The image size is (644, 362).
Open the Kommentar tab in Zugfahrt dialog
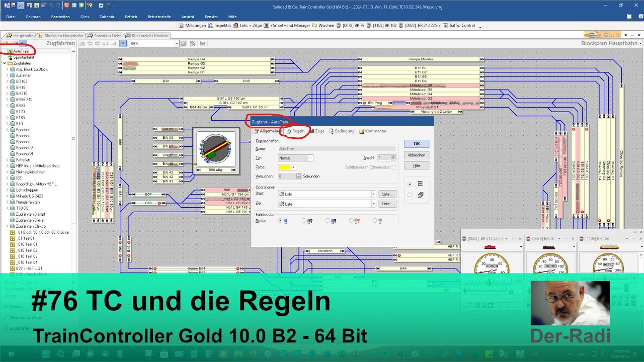coord(373,131)
